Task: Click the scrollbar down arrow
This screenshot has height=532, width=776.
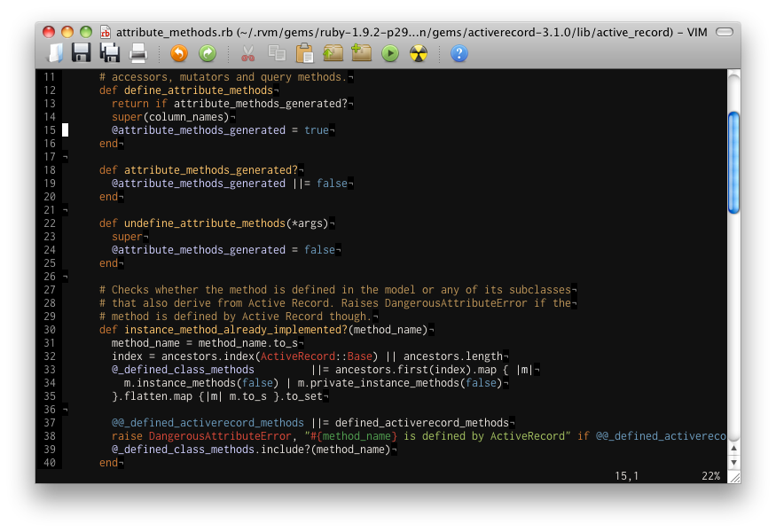Action: click(734, 462)
